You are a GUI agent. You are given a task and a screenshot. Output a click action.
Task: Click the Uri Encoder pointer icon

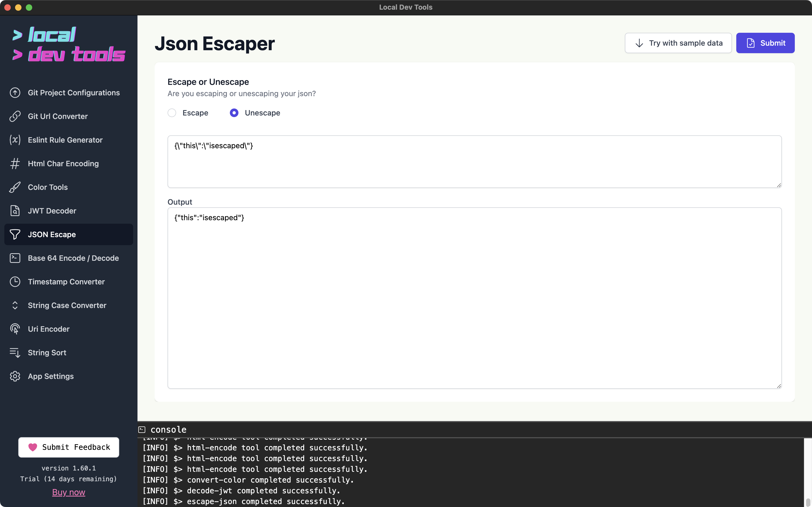15,329
